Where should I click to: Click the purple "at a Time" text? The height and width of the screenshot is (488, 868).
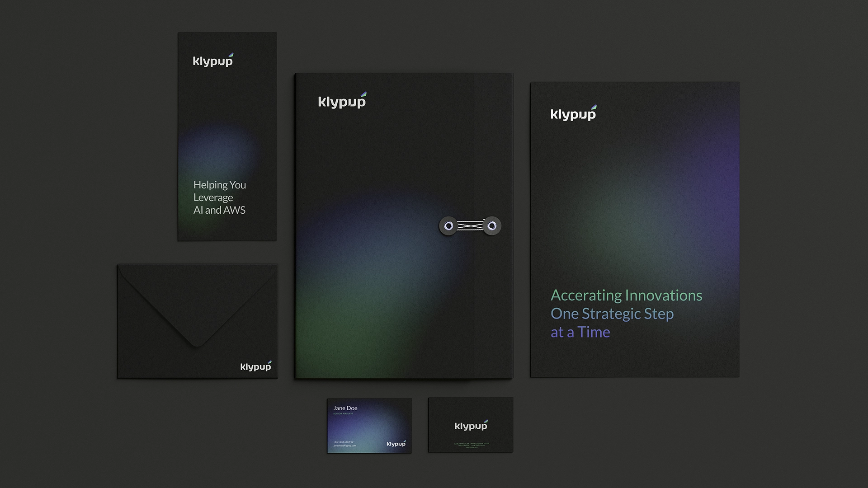(x=580, y=332)
